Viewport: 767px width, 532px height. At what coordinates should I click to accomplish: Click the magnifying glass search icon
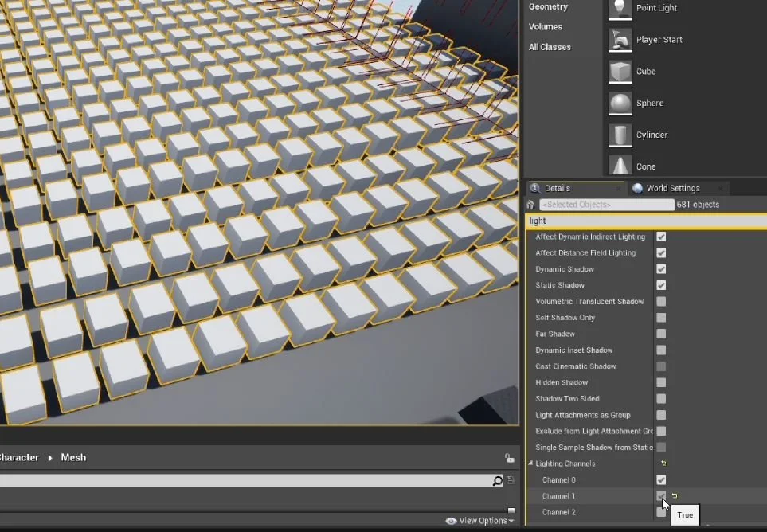coord(497,481)
